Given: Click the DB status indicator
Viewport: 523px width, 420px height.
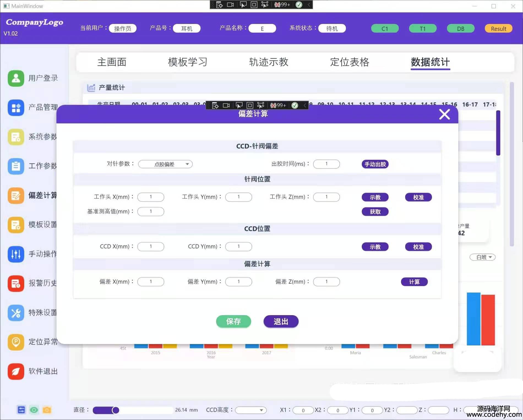Looking at the screenshot, I should (461, 29).
